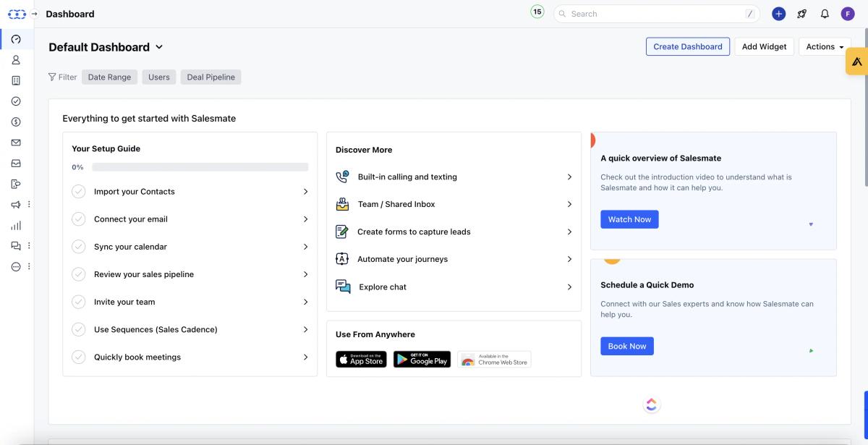Check off Quickly book meetings step circle

[x=79, y=357]
